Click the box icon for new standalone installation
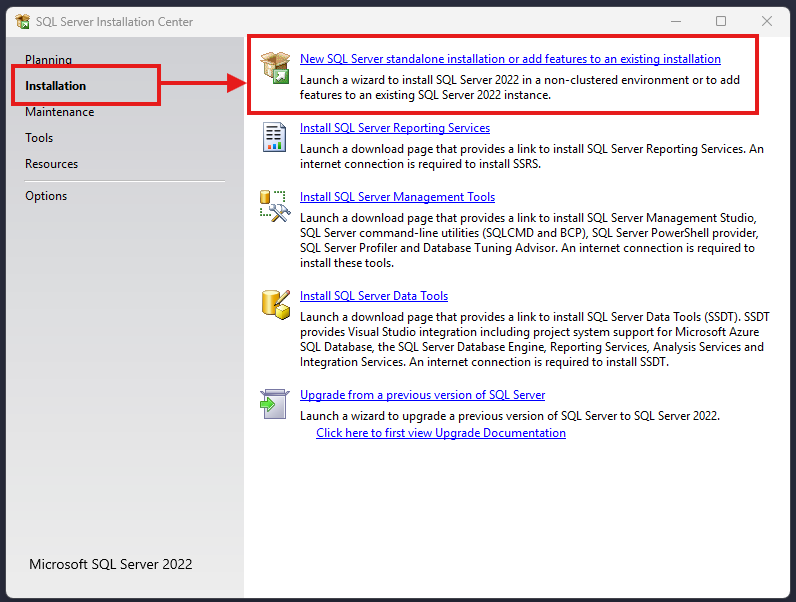 pyautogui.click(x=274, y=66)
